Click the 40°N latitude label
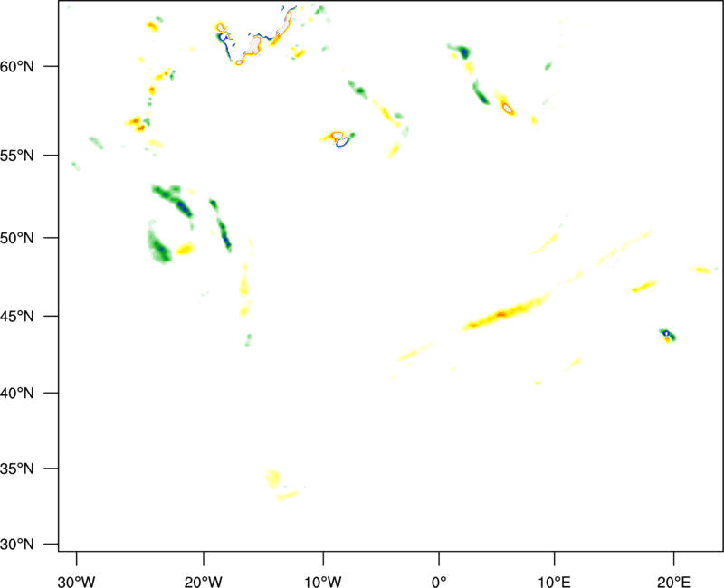 coord(17,394)
